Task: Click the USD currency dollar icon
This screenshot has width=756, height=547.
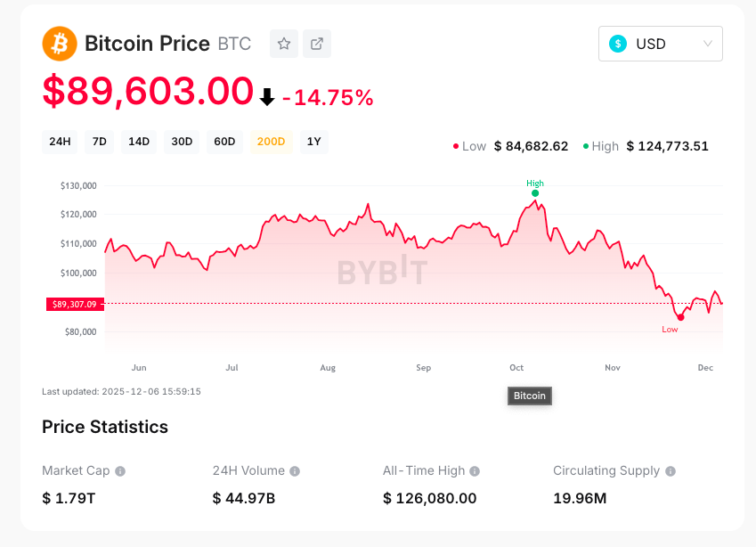Action: [618, 44]
